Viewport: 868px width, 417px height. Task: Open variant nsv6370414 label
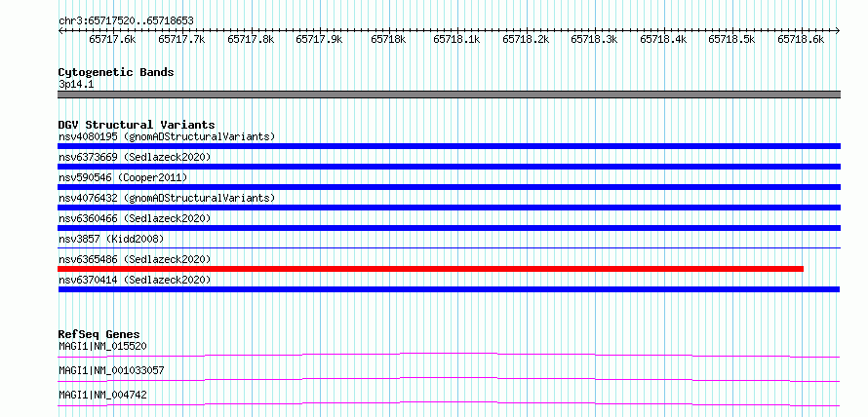[x=135, y=280]
